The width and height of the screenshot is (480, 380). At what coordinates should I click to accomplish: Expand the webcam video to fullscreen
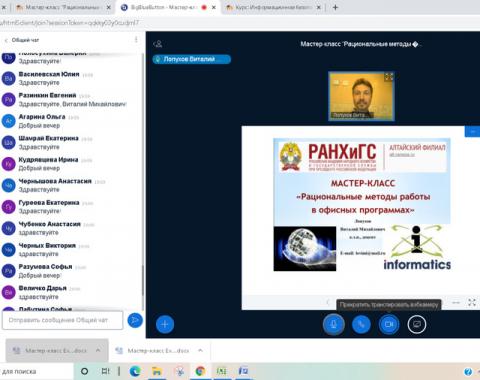389,77
